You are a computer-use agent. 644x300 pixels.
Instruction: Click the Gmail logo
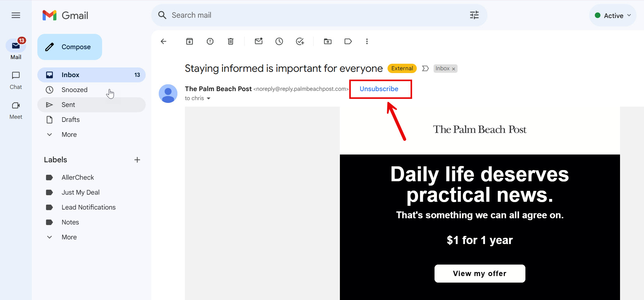65,15
